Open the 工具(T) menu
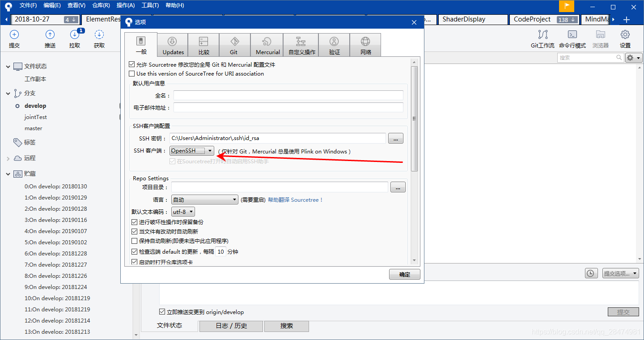 click(150, 5)
